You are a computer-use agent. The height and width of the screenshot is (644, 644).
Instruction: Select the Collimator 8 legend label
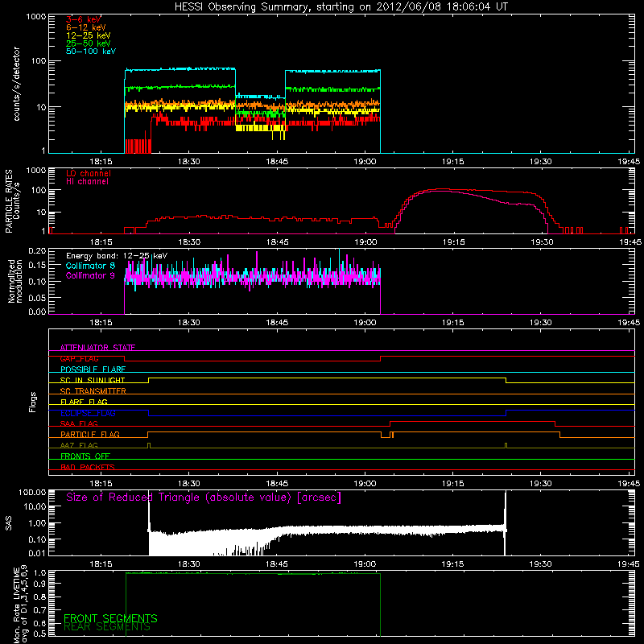click(x=90, y=266)
